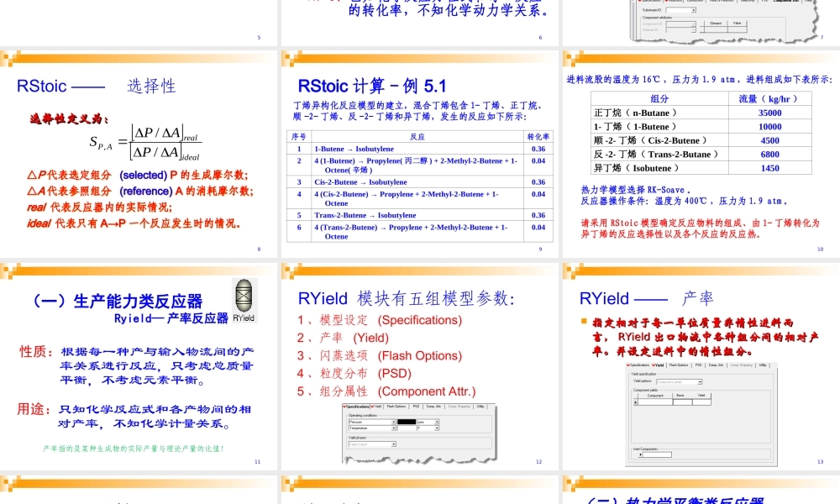Click the RYield reactor block icon
Screen dimensions: 840x504
(x=244, y=301)
